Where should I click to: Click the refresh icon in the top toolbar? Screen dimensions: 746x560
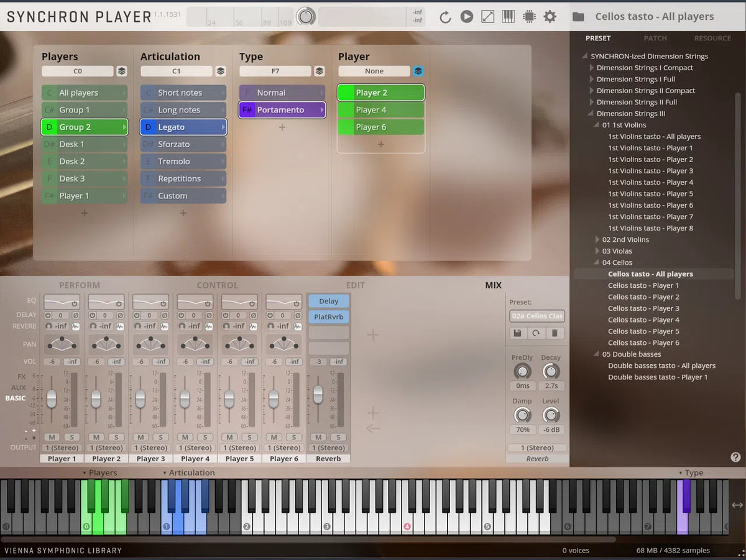pyautogui.click(x=444, y=17)
